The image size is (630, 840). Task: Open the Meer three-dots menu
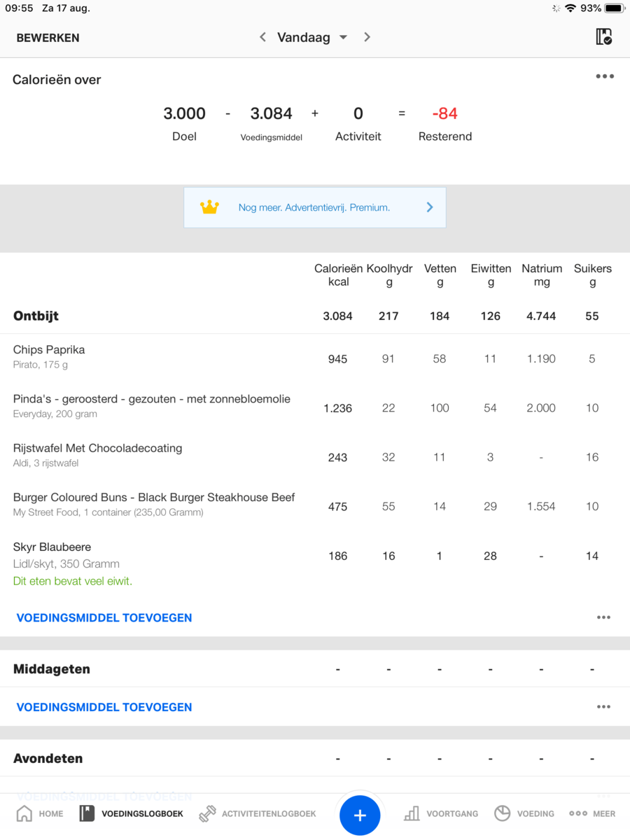(x=578, y=813)
